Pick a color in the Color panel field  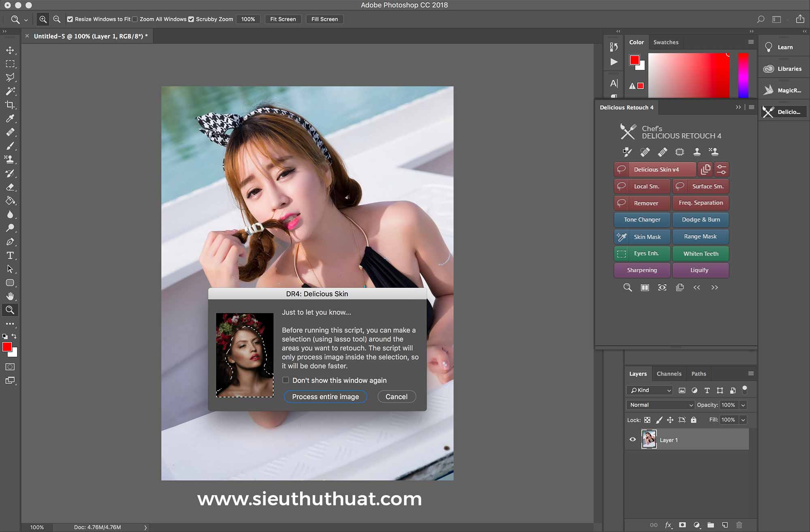[x=688, y=75]
